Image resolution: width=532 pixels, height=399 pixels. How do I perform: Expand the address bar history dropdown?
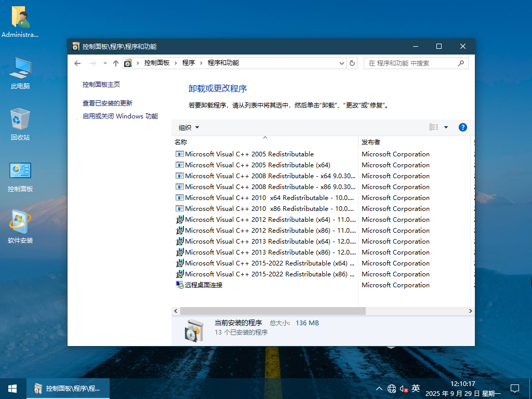pyautogui.click(x=341, y=63)
